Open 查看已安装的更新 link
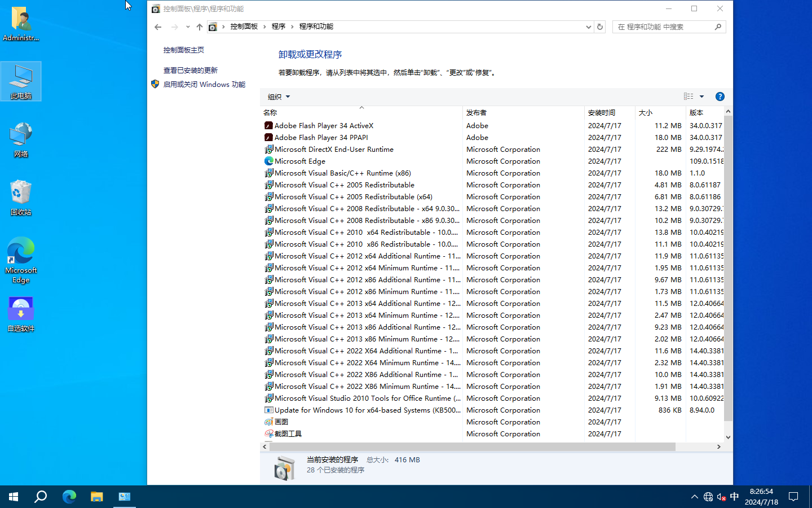The image size is (812, 508). point(191,71)
